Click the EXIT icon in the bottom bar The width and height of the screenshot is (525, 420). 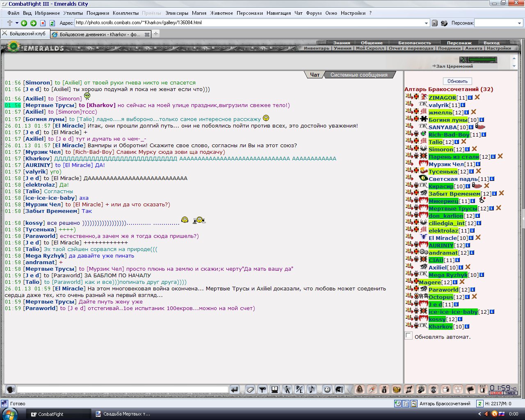[482, 389]
